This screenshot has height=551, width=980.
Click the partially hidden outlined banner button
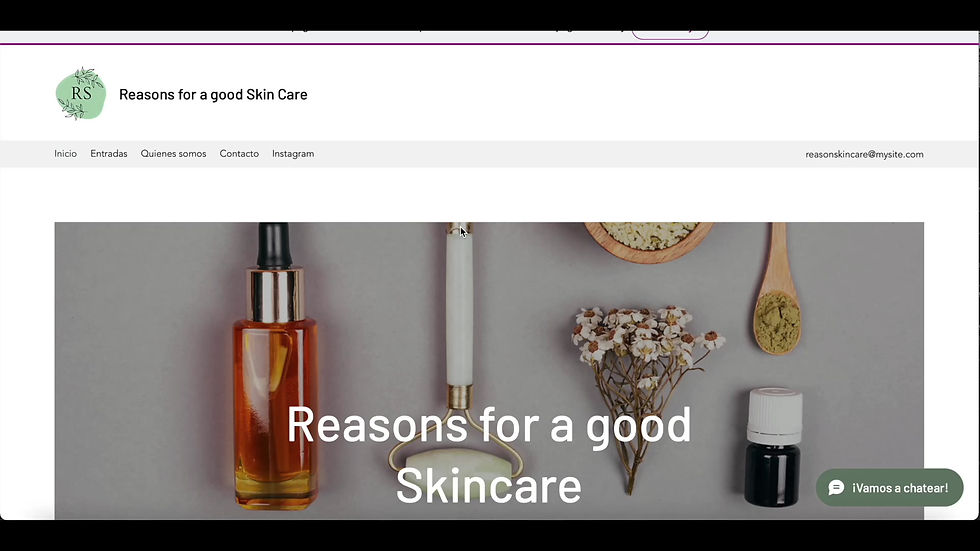pos(670,34)
